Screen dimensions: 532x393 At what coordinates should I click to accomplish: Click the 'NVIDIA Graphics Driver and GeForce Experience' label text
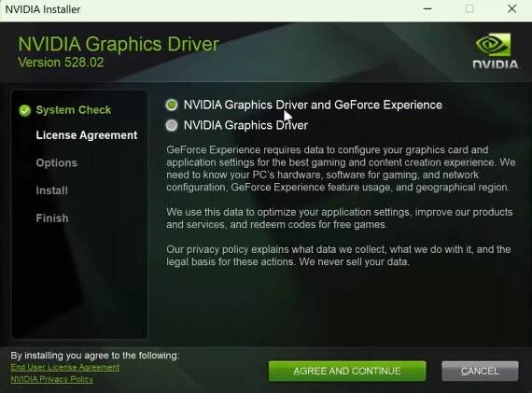click(313, 105)
